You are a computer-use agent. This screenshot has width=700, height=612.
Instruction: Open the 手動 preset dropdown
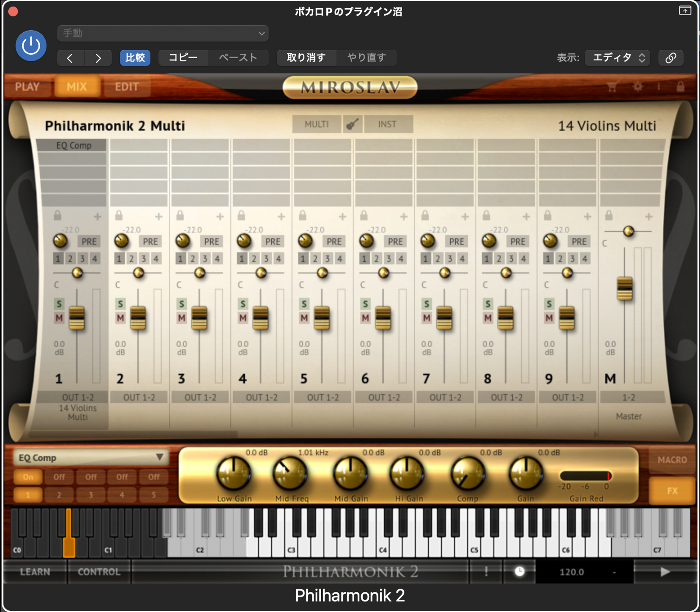coord(163,33)
